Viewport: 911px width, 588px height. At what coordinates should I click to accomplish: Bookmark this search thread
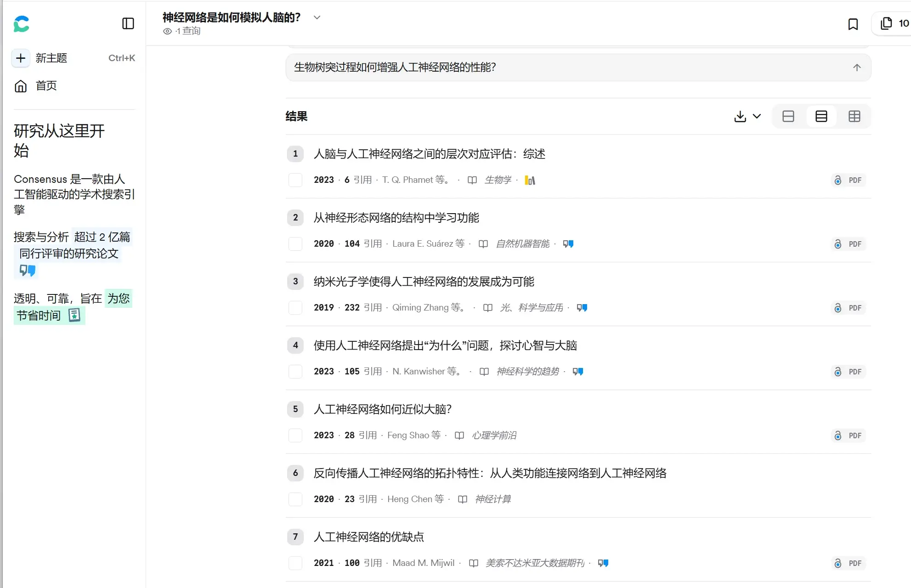tap(853, 24)
